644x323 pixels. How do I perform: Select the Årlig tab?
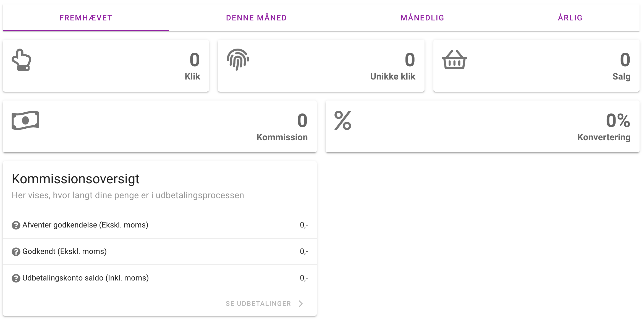(570, 18)
